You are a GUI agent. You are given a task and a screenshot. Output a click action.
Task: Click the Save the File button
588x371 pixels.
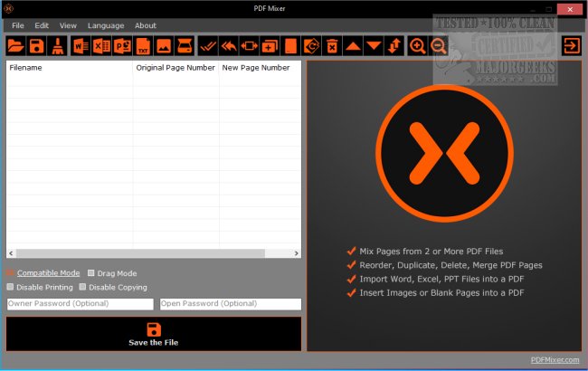(x=154, y=334)
